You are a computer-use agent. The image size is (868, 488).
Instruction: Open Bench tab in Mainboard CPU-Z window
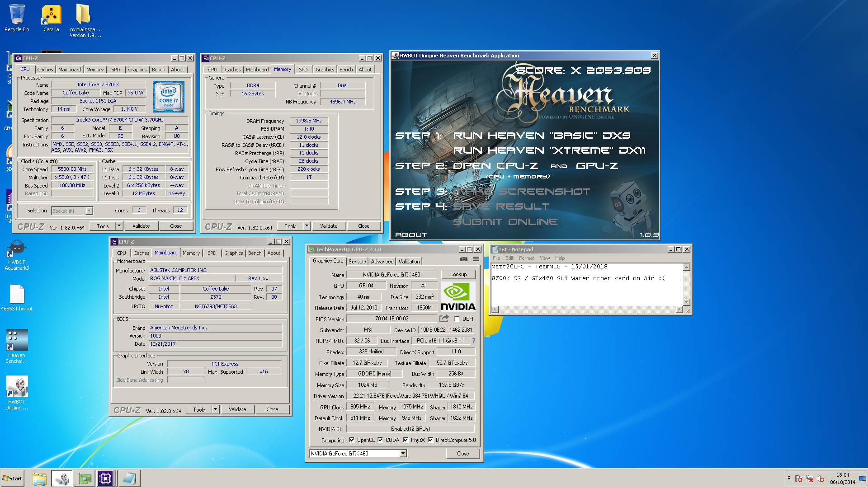(255, 253)
